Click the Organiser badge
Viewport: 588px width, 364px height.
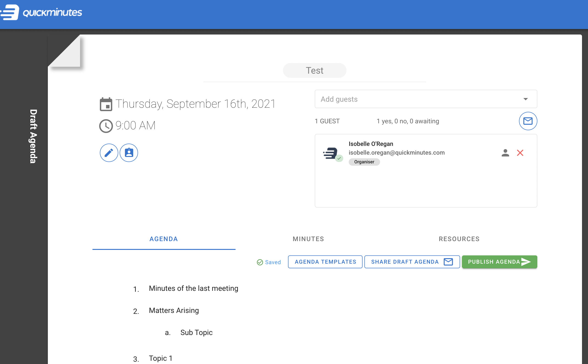click(x=364, y=162)
